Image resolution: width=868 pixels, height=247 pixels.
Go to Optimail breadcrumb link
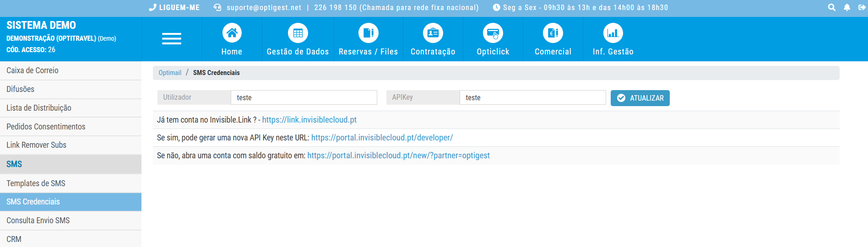click(x=170, y=73)
